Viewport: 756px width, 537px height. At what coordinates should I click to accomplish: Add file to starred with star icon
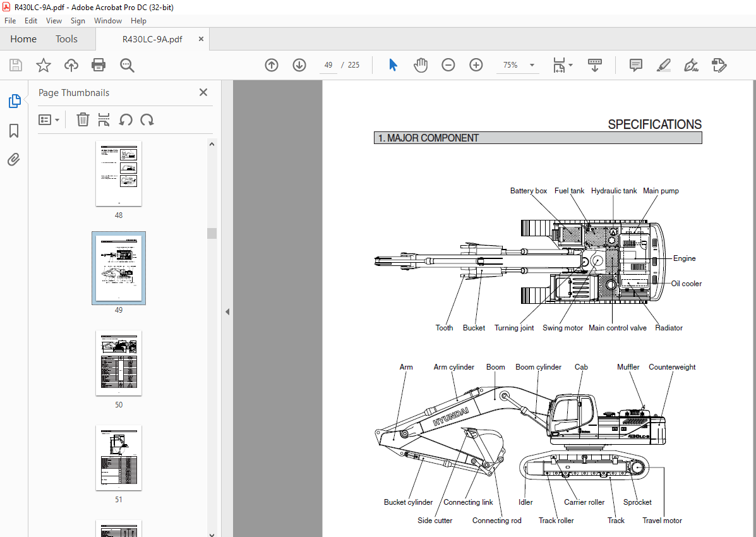point(44,65)
